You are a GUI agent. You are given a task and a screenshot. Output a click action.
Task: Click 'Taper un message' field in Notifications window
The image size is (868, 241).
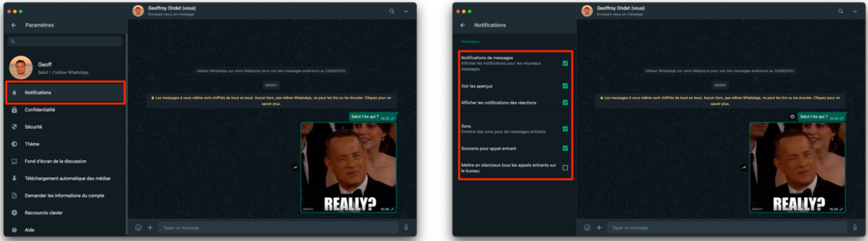coord(727,228)
